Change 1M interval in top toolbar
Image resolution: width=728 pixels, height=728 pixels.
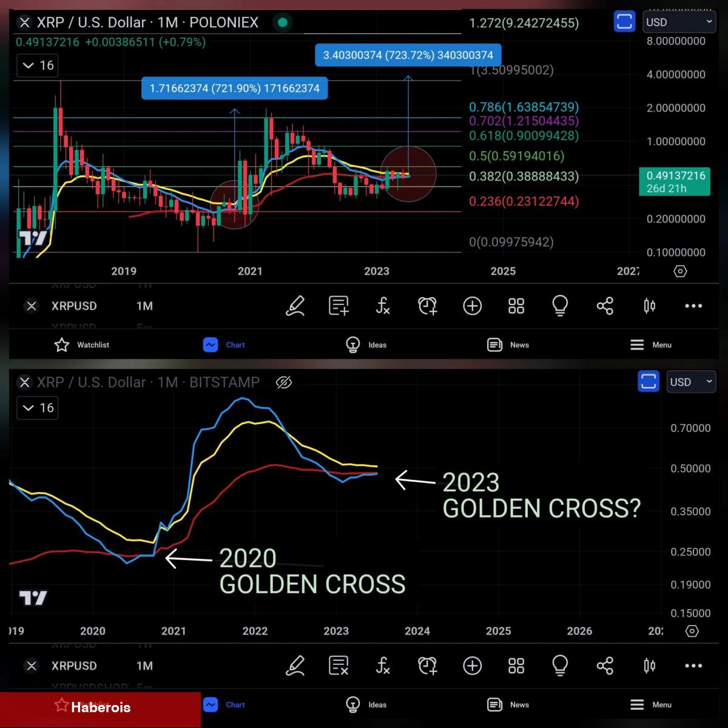144,306
